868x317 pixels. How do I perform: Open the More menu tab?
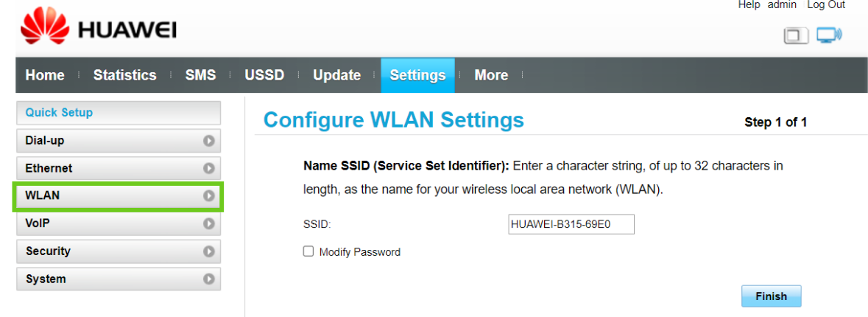pos(491,75)
